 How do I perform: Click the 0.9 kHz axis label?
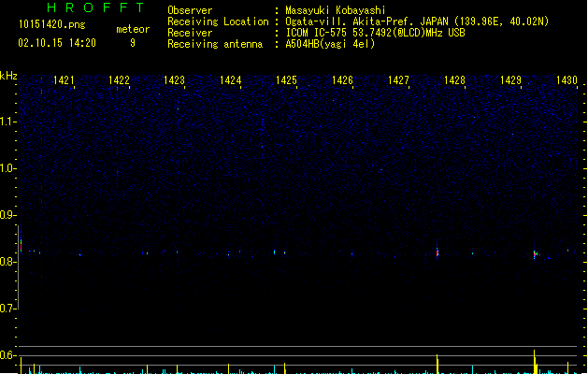tap(7, 215)
